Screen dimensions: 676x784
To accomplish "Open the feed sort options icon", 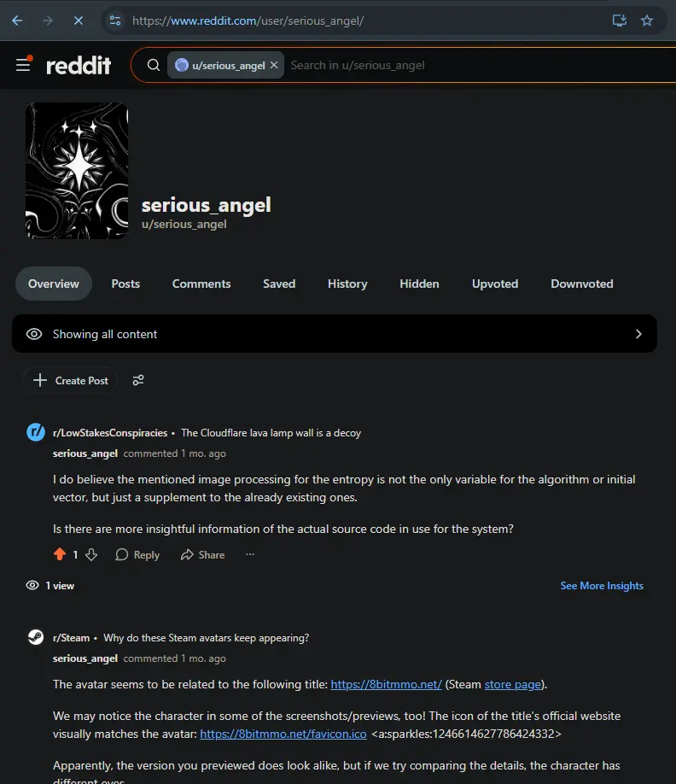I will click(138, 381).
